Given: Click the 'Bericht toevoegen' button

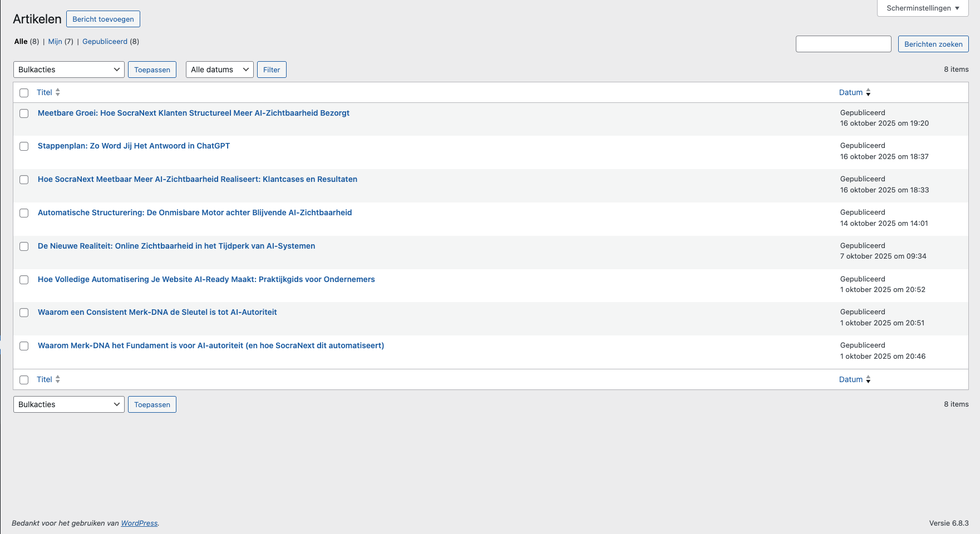Looking at the screenshot, I should 103,18.
